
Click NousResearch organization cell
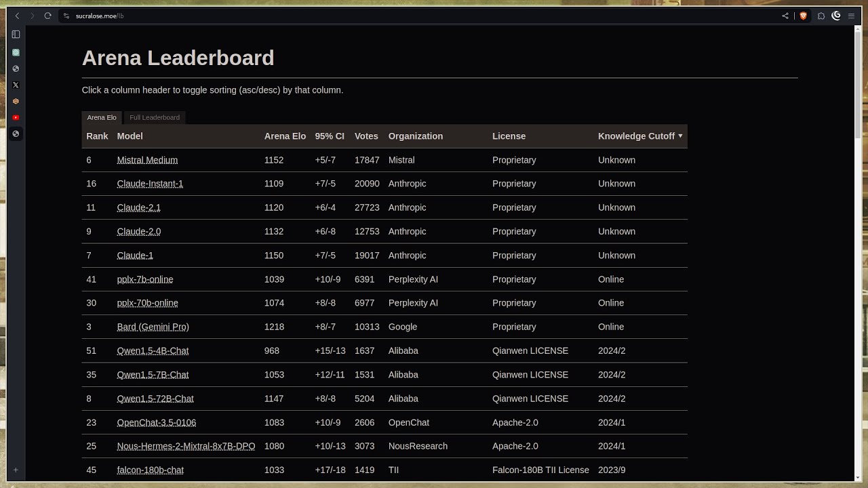point(418,446)
